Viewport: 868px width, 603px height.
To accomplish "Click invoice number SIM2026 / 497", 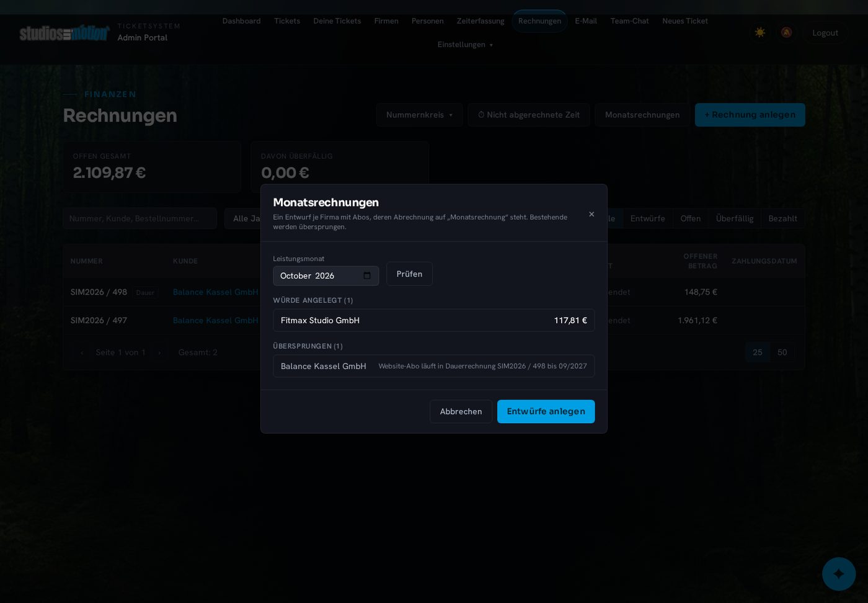I will click(x=99, y=321).
